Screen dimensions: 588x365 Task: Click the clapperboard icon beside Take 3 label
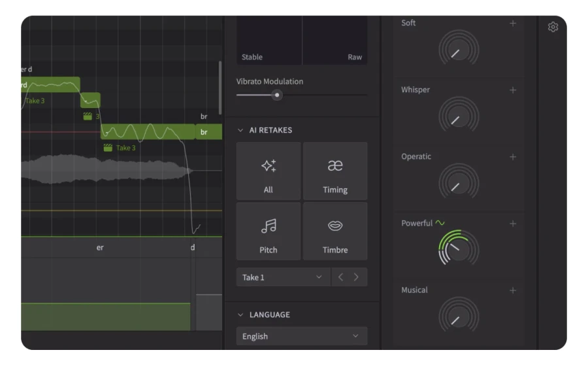click(108, 148)
